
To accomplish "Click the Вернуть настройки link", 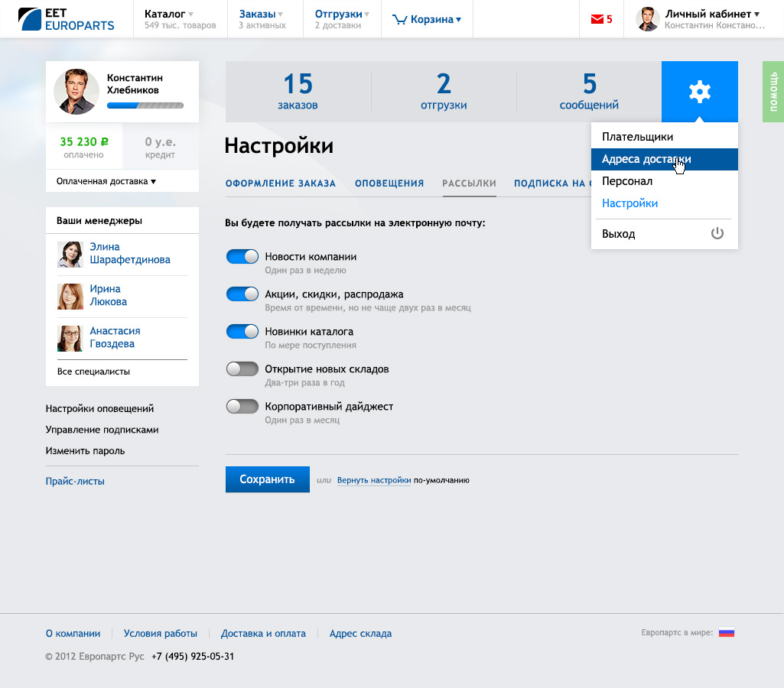I will [373, 481].
